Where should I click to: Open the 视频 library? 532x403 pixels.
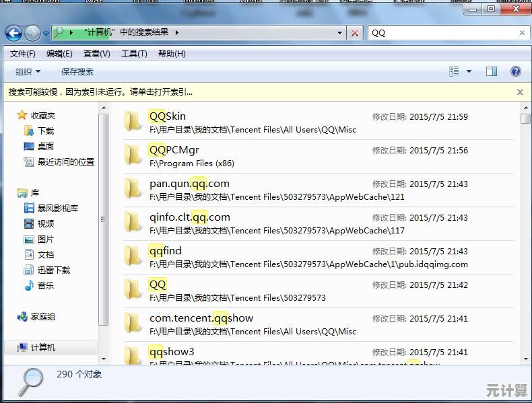tap(46, 223)
